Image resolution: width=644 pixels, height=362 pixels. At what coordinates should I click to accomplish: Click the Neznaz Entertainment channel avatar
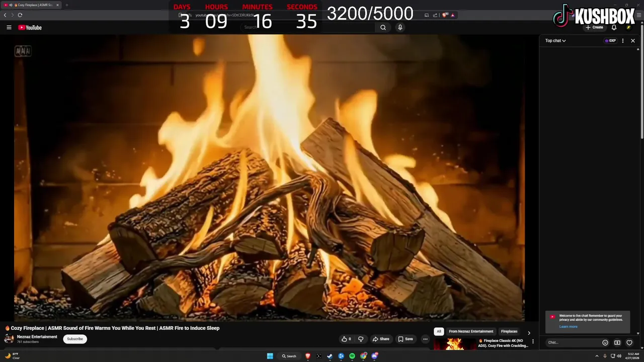(x=9, y=339)
